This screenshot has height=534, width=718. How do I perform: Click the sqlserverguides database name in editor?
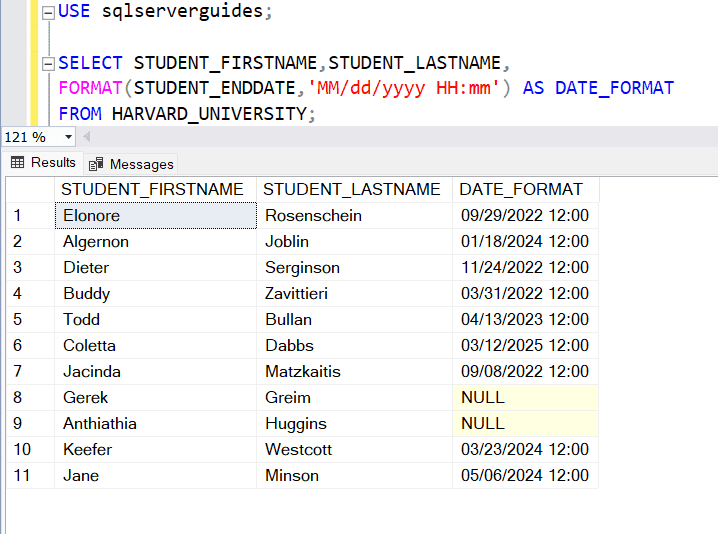click(182, 11)
